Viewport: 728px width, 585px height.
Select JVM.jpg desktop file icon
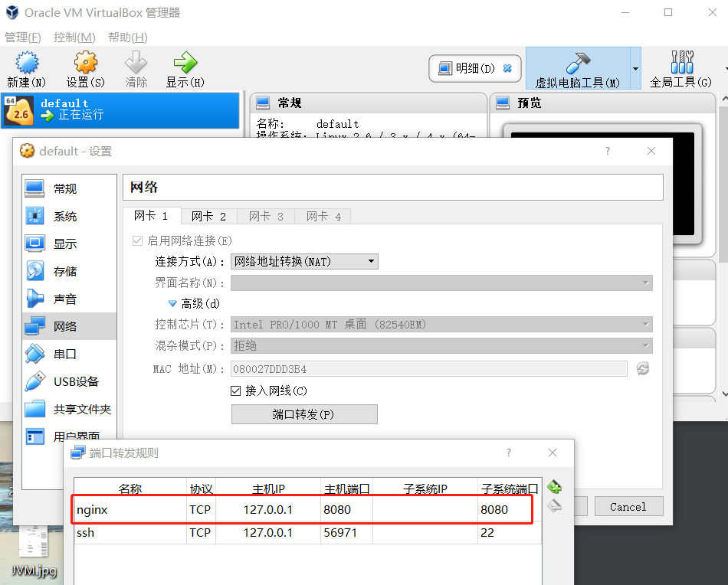[x=34, y=552]
